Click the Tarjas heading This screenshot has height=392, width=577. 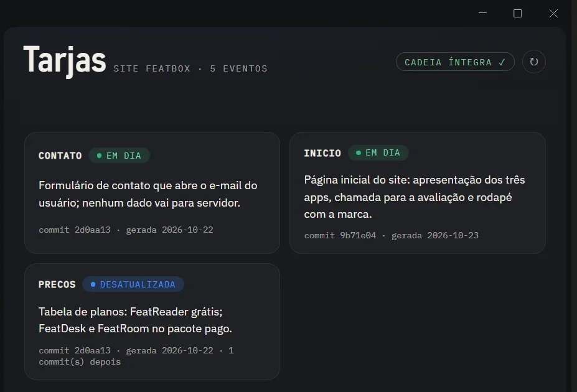(65, 60)
